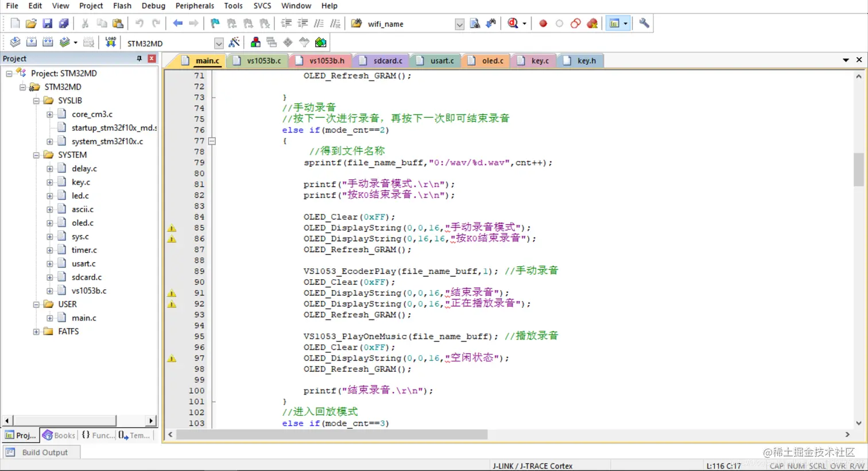The height and width of the screenshot is (471, 868).
Task: Expand main.c under USER group
Action: (x=50, y=318)
